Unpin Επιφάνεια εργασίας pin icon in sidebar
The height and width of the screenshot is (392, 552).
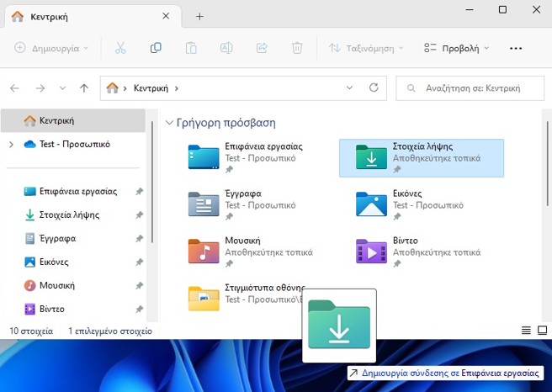coord(140,192)
